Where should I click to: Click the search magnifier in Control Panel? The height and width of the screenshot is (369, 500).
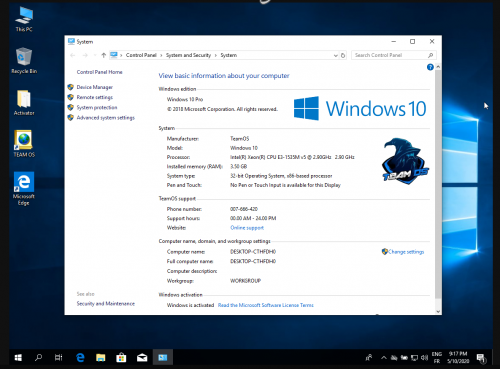click(x=430, y=55)
